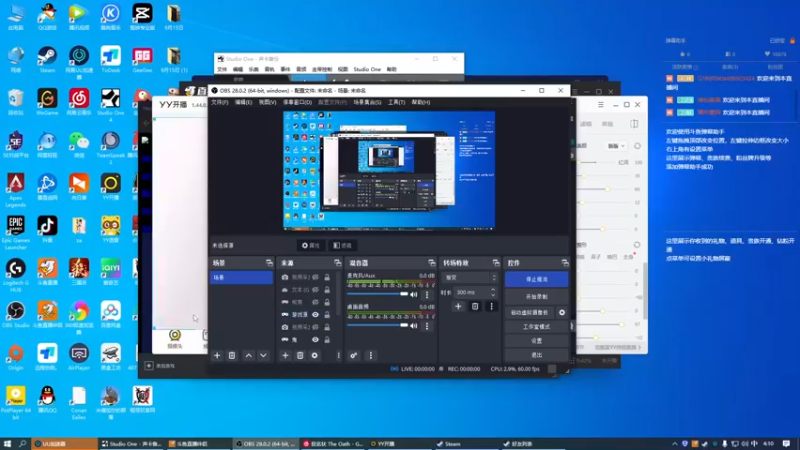800x450 pixels.
Task: Mute the Mic/Aux channel speaker icon
Action: (x=414, y=294)
